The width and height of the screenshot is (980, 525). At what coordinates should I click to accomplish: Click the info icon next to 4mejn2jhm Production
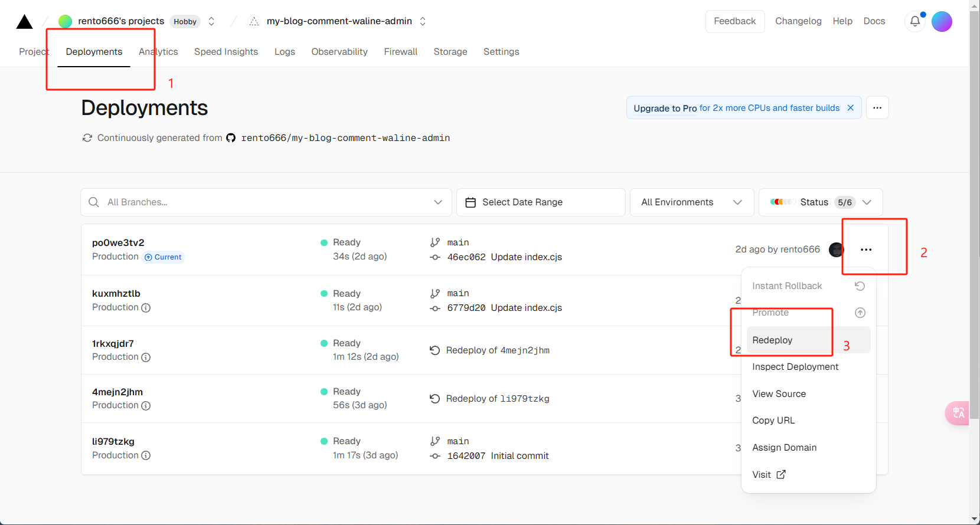(146, 406)
